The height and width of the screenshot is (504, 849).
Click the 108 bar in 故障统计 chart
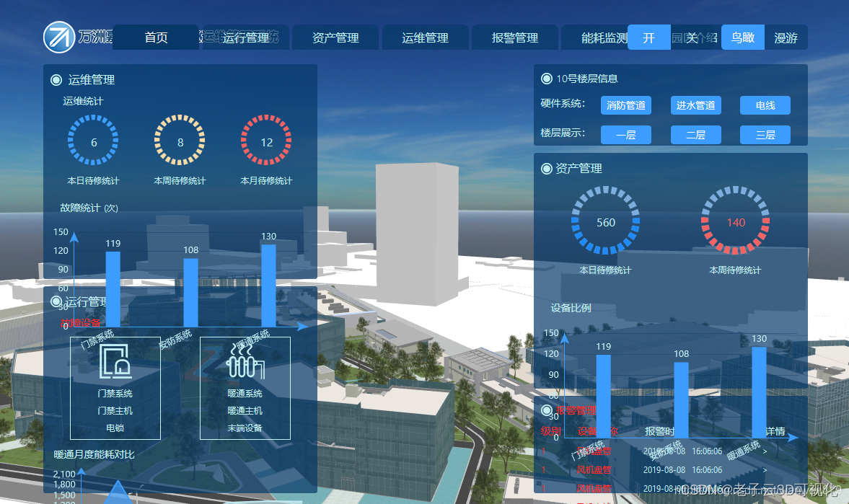pyautogui.click(x=190, y=292)
